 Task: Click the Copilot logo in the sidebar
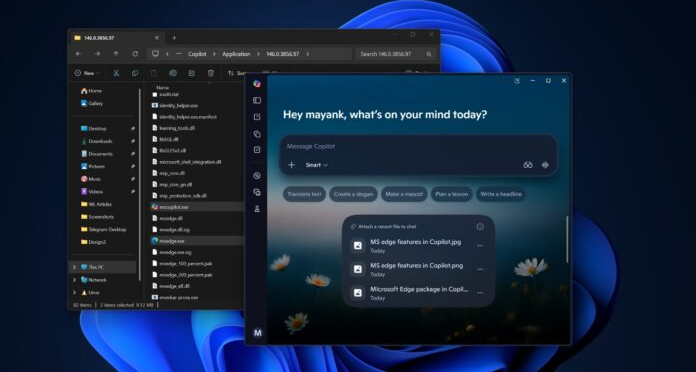[257, 84]
